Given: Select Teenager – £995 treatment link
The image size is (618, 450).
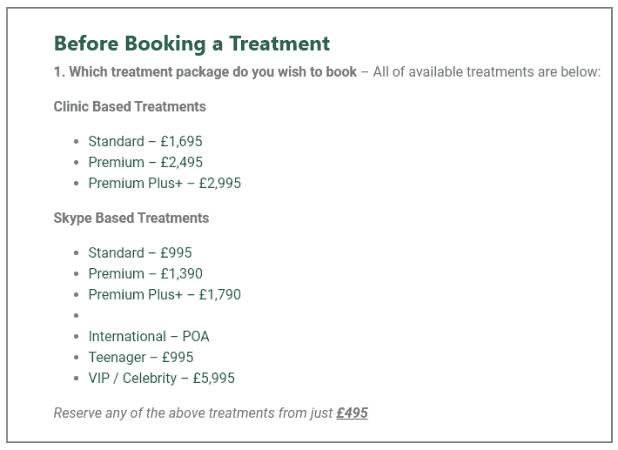Looking at the screenshot, I should [141, 357].
